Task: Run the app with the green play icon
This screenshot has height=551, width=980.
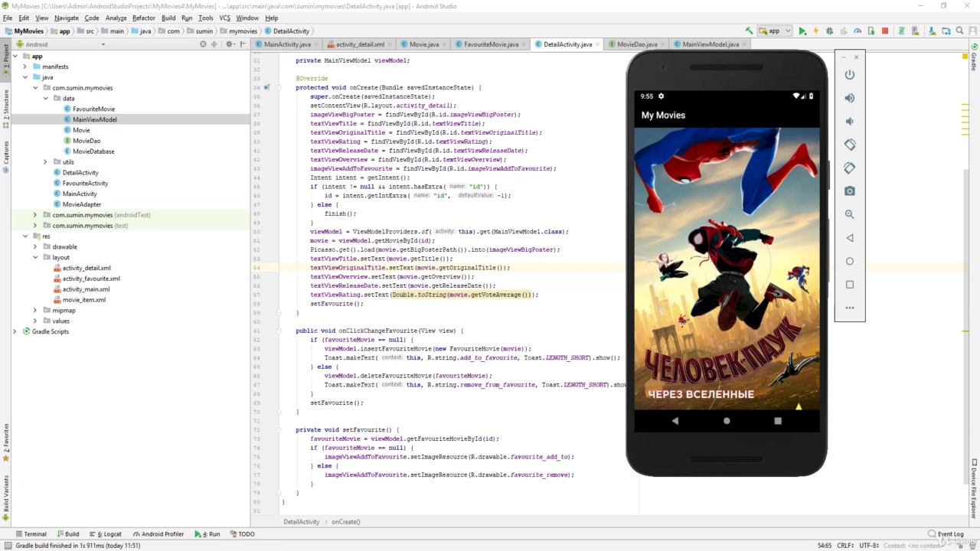Action: (x=802, y=31)
